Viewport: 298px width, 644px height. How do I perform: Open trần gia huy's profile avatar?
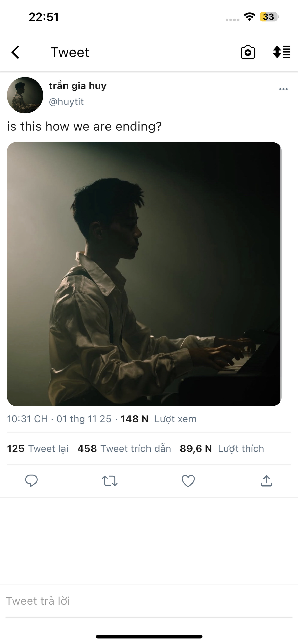25,95
